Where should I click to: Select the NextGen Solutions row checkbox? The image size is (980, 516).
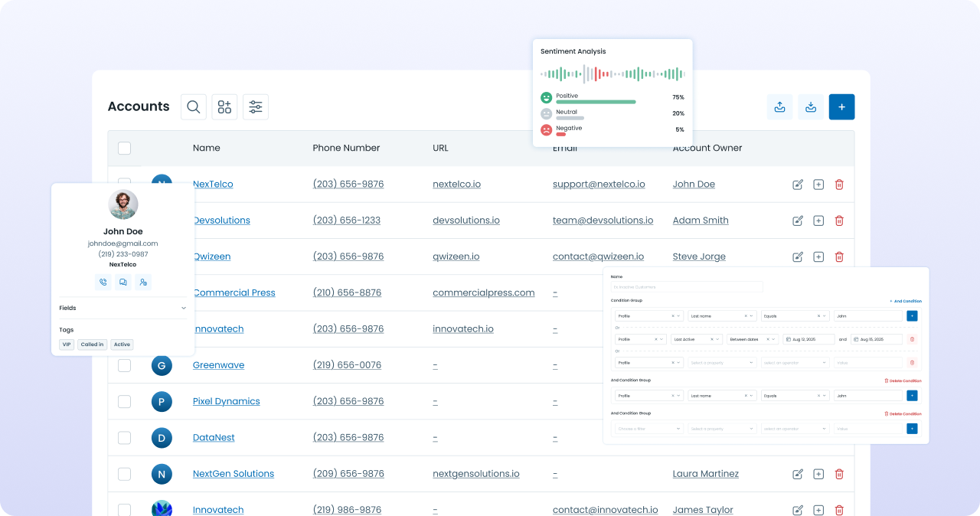tap(125, 474)
